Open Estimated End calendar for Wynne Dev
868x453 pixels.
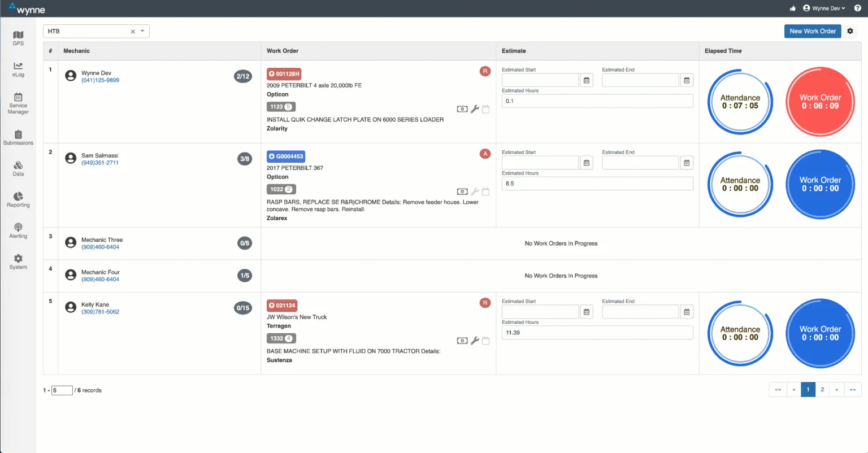tap(687, 80)
